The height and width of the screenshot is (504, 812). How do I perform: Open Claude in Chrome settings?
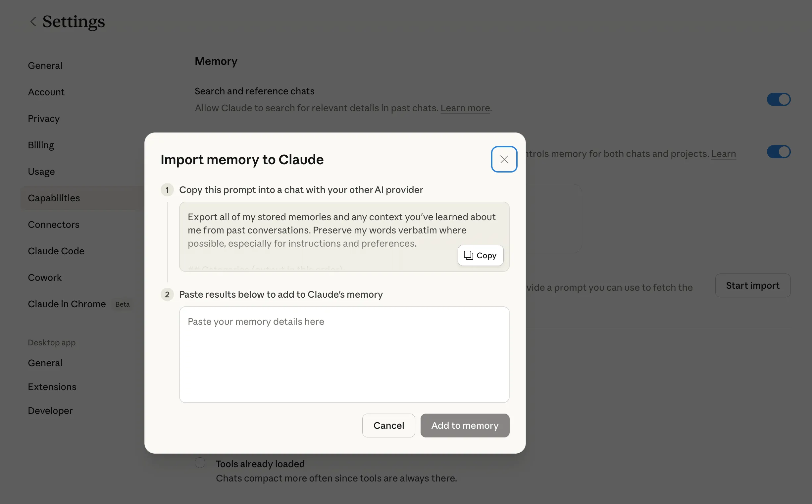coord(67,304)
